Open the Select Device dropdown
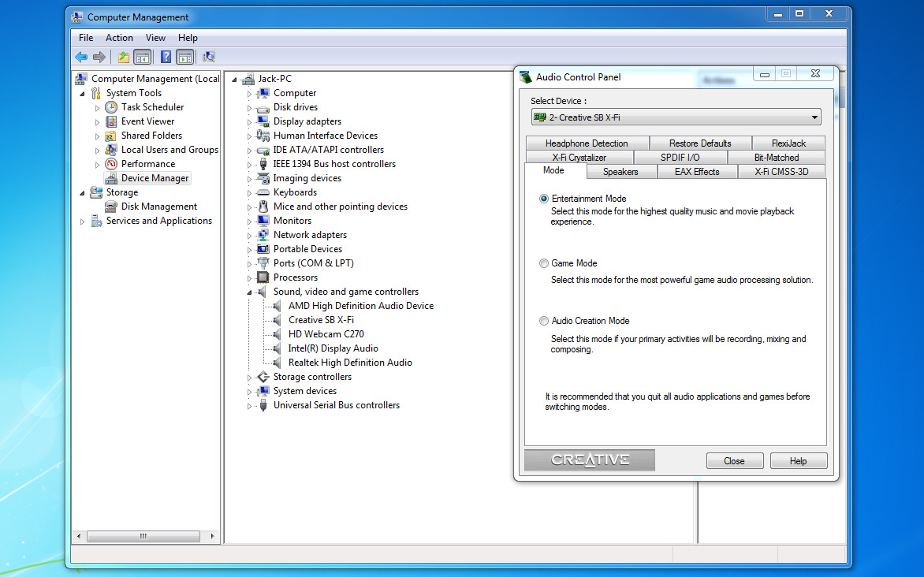 (x=676, y=117)
